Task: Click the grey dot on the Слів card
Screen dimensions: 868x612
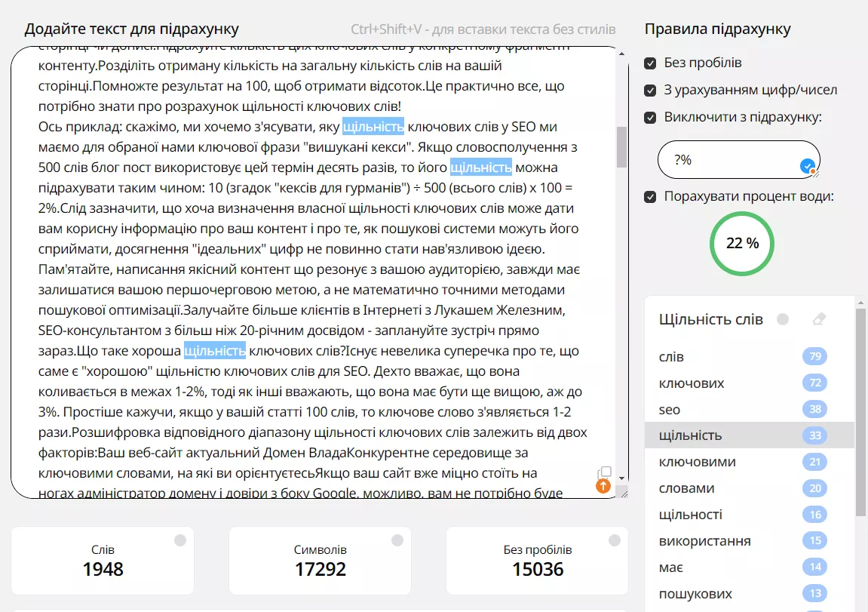Action: tap(180, 540)
